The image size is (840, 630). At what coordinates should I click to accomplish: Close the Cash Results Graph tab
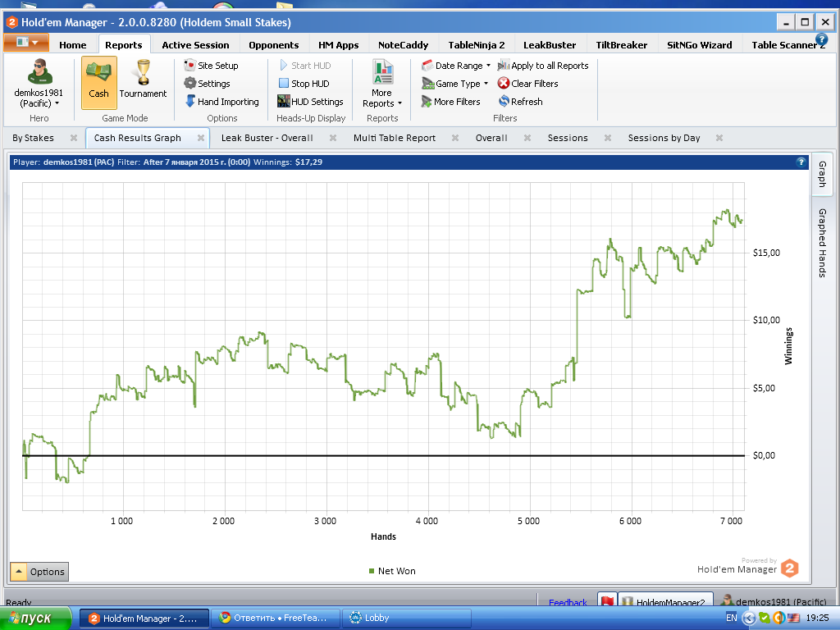pyautogui.click(x=201, y=138)
